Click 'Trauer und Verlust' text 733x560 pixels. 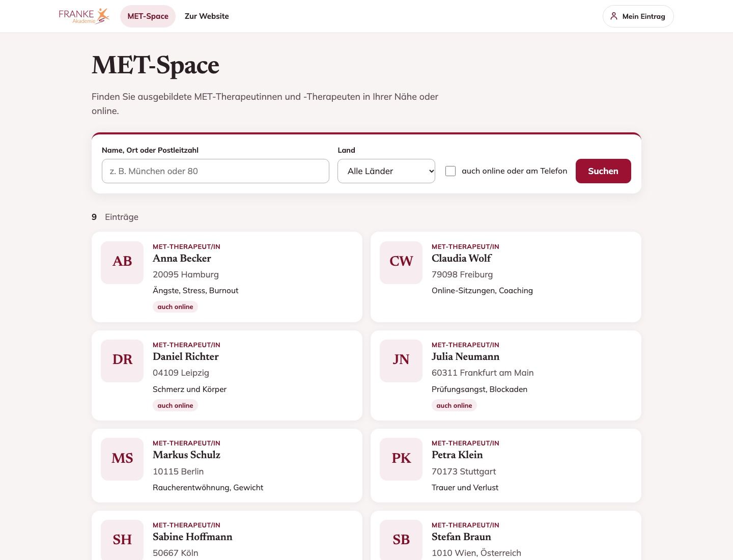point(465,488)
